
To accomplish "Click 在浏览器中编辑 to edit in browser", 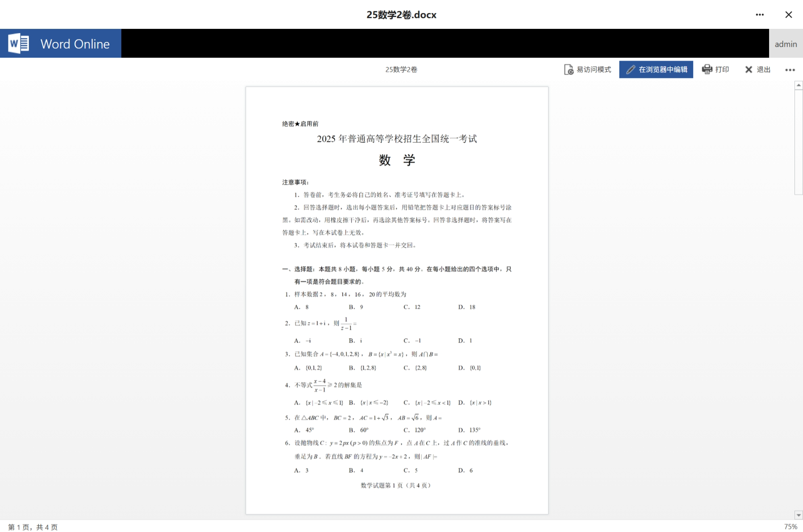I will [x=656, y=70].
